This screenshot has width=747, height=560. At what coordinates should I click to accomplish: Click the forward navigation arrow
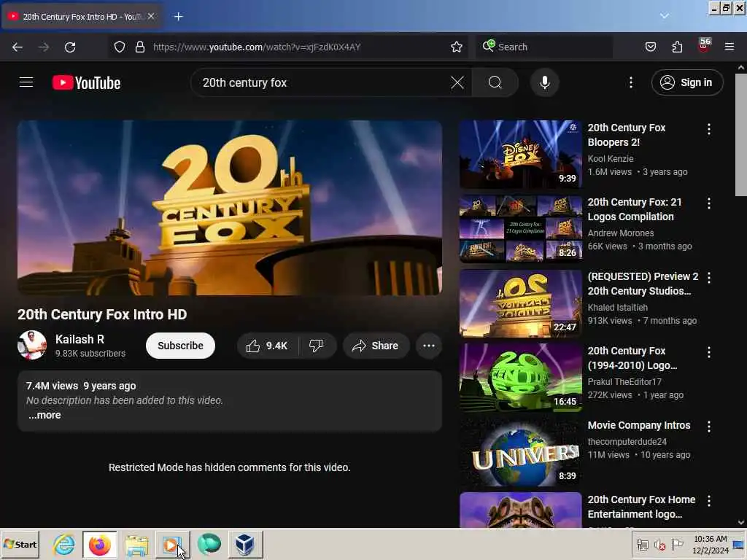[43, 47]
